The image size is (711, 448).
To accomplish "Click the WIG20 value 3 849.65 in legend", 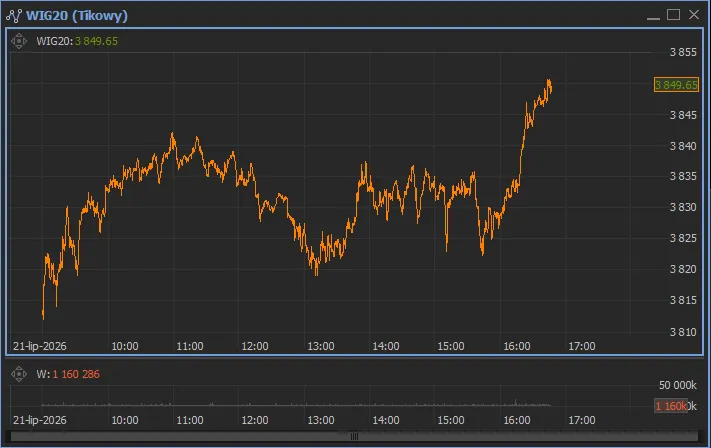I will (96, 41).
